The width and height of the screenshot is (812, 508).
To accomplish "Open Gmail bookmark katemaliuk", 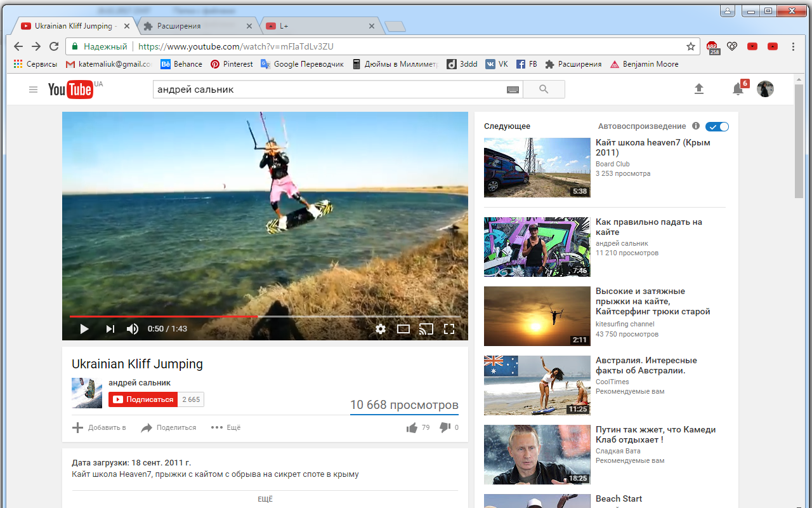I will pyautogui.click(x=108, y=64).
